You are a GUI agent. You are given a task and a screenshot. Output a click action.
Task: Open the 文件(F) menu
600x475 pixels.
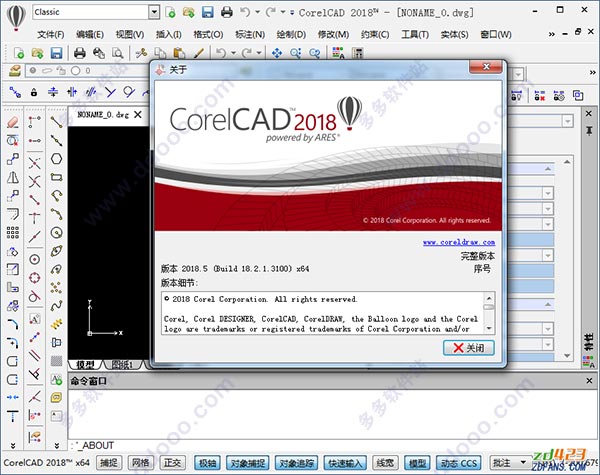pyautogui.click(x=51, y=34)
